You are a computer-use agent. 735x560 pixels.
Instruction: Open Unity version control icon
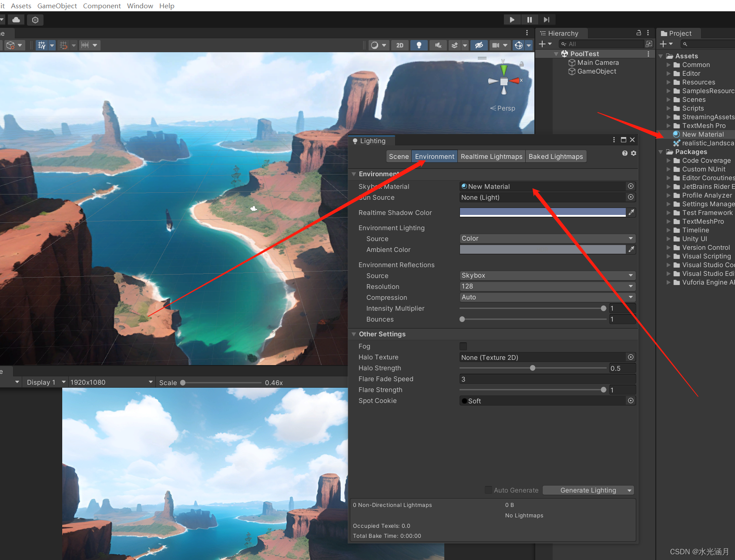click(35, 20)
